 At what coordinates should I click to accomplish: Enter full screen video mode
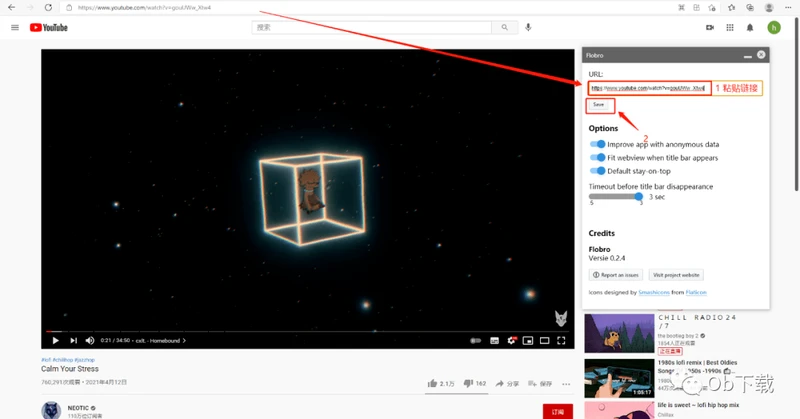pyautogui.click(x=561, y=340)
